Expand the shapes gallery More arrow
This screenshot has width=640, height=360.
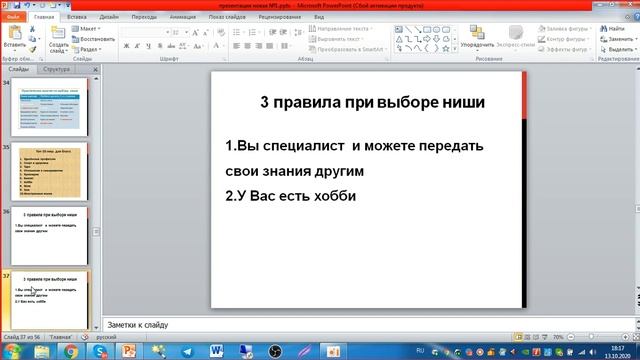(x=455, y=49)
